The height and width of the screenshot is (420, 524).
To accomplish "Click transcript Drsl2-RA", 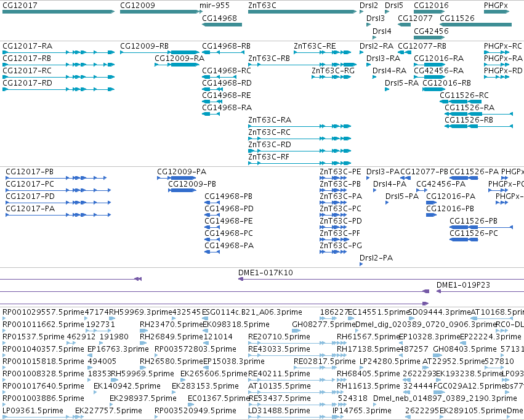I will click(x=361, y=52).
